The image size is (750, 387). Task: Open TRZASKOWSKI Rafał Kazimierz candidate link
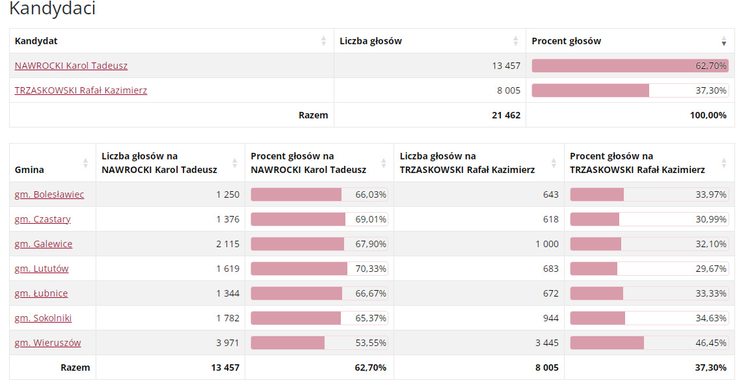(x=81, y=90)
